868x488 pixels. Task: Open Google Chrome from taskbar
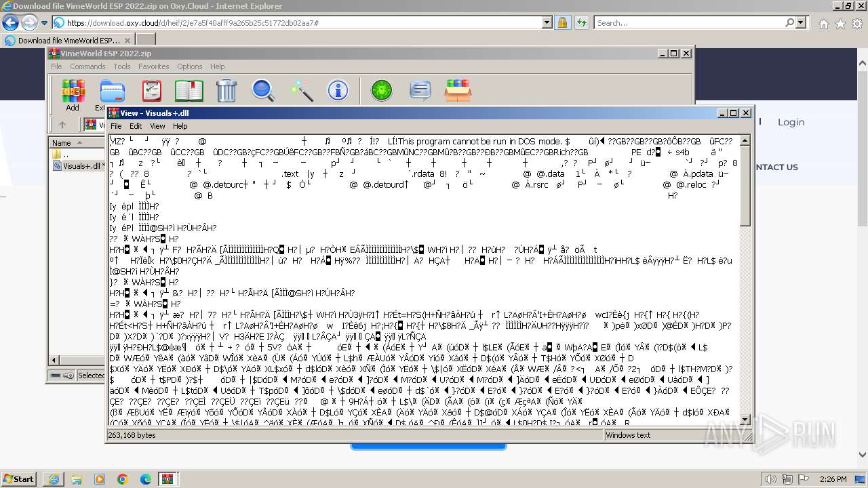pos(122,479)
